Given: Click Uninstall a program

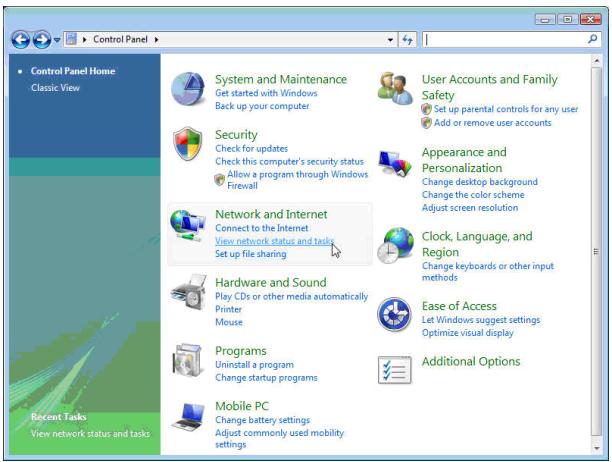Looking at the screenshot, I should click(254, 365).
